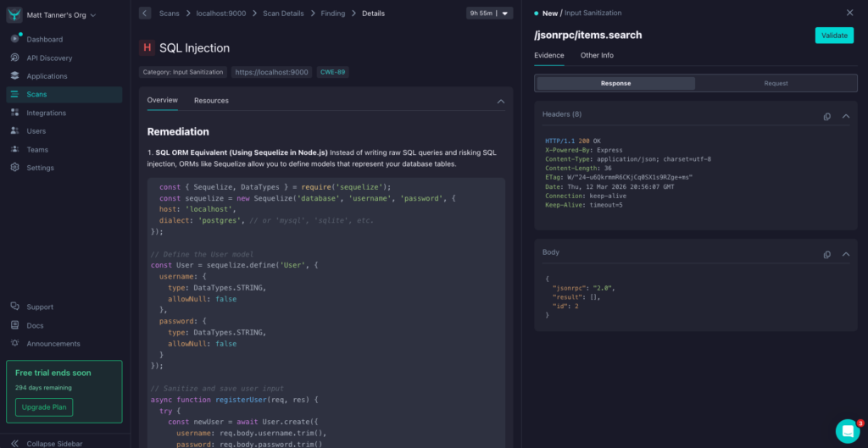Collapse the Overview section chevron
The width and height of the screenshot is (868, 448).
(501, 102)
